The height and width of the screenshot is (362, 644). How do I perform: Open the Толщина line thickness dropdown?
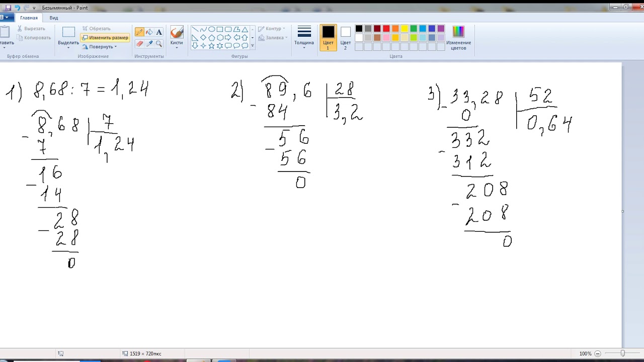pos(304,38)
